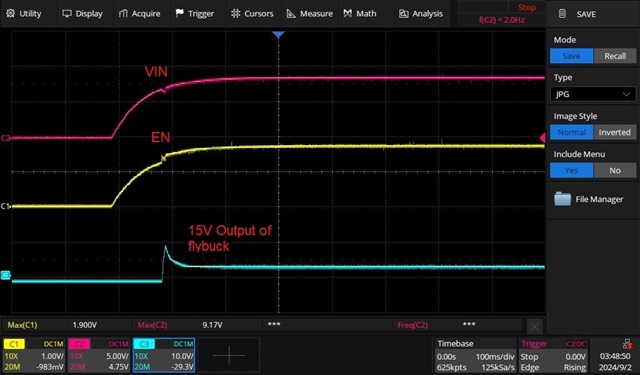Image resolution: width=640 pixels, height=375 pixels.
Task: Click the add channel plus box
Action: pos(229,355)
